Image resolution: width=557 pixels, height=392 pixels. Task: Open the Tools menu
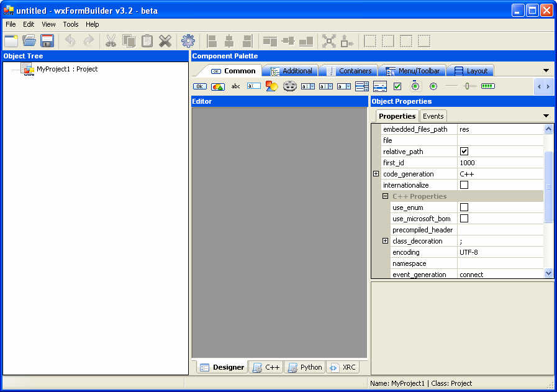71,24
